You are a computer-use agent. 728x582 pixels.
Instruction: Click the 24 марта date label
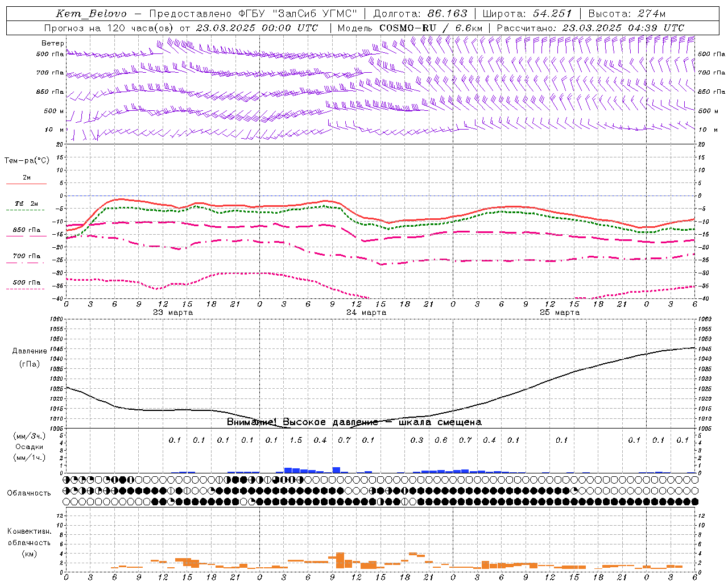pos(366,313)
